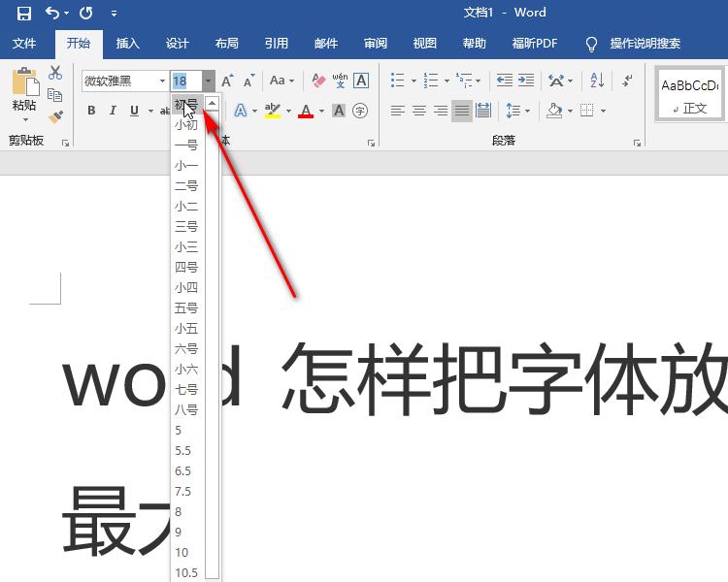The height and width of the screenshot is (582, 728).
Task: Click the Redo/Repeat icon
Action: pos(85,13)
